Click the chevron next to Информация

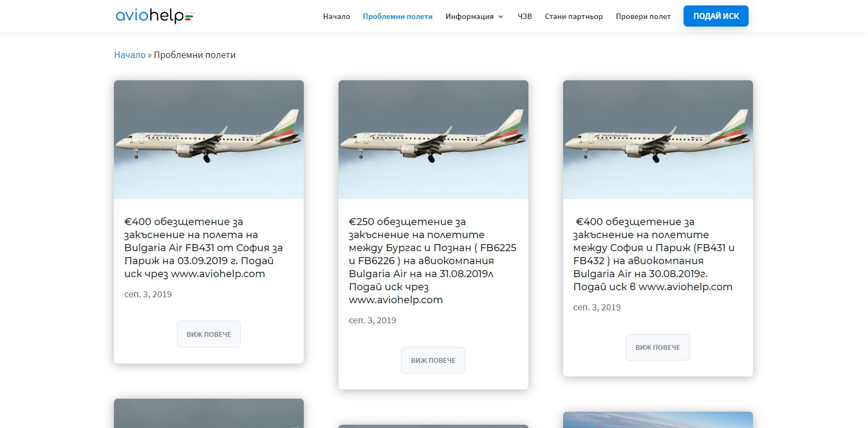coord(501,17)
